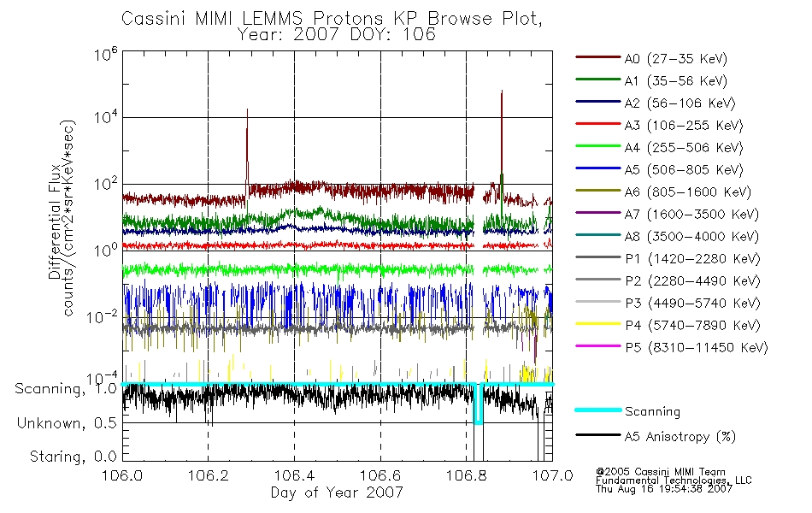Click the teal A8 legend line
This screenshot has height=513, width=812.
pyautogui.click(x=597, y=235)
